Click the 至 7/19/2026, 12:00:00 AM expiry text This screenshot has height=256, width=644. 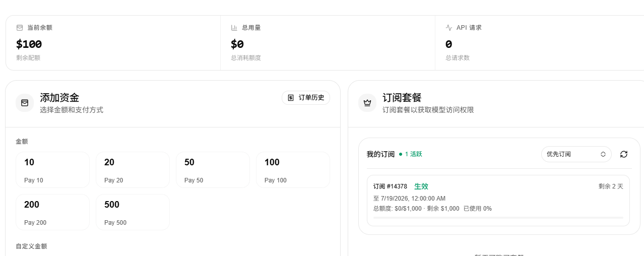[x=409, y=199]
